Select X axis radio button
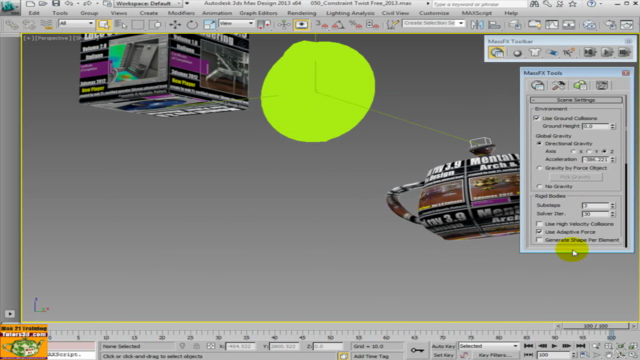Screen dimensions: 640x360 pos(574,151)
